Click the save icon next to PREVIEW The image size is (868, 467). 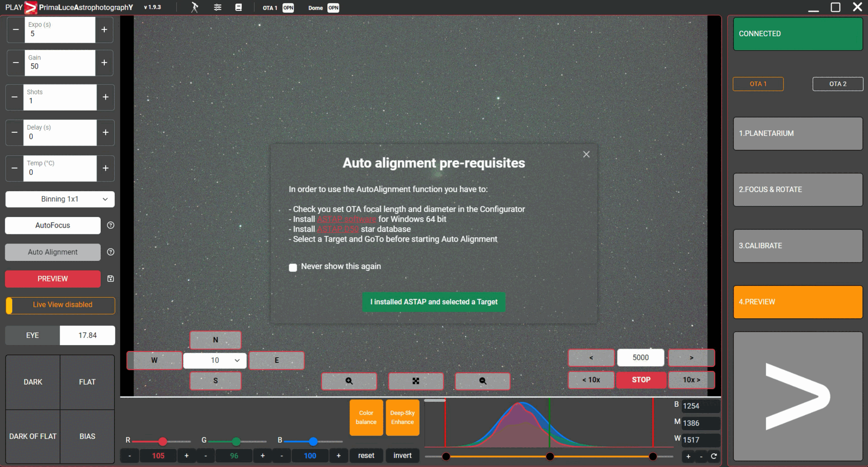[110, 279]
